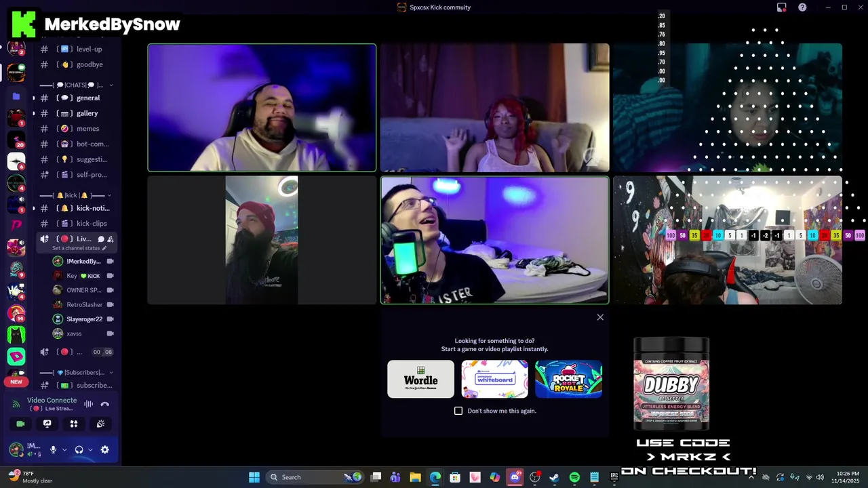868x488 pixels.
Task: Disconnect from voice channel
Action: pos(104,404)
